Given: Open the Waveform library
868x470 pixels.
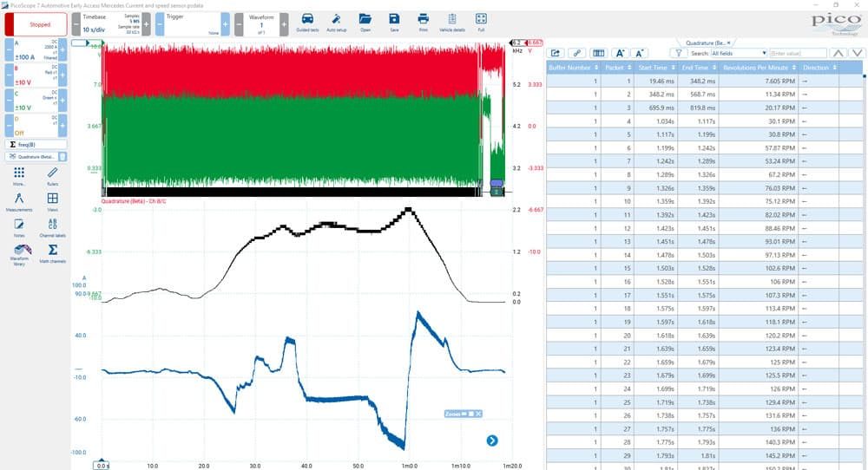Looking at the screenshot, I should [19, 255].
